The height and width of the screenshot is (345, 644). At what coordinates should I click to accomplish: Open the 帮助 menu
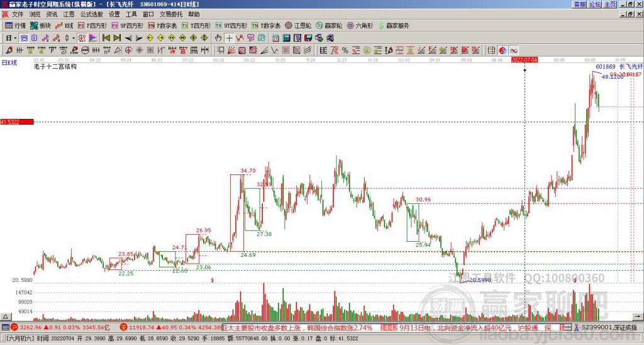(x=194, y=14)
